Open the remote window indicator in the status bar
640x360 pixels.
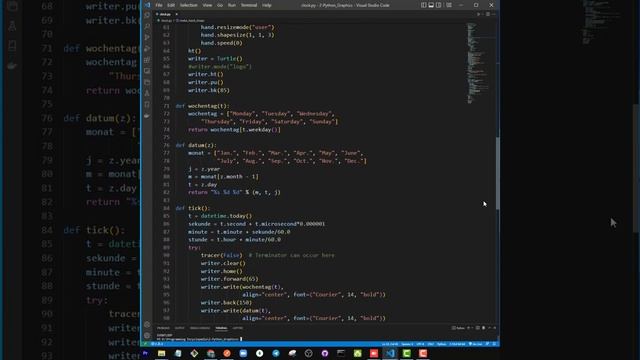[x=145, y=344]
